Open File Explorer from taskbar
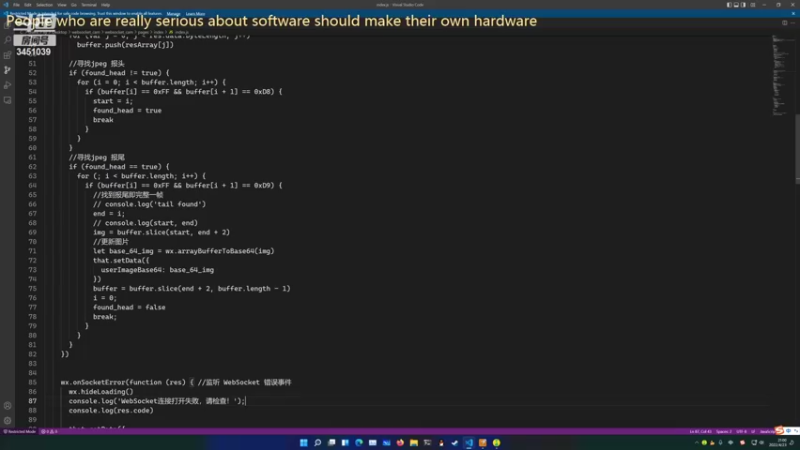 click(414, 442)
